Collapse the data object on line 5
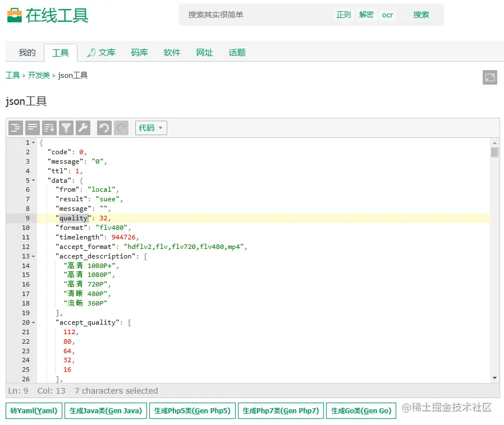Image resolution: width=504 pixels, height=425 pixels. (x=34, y=181)
